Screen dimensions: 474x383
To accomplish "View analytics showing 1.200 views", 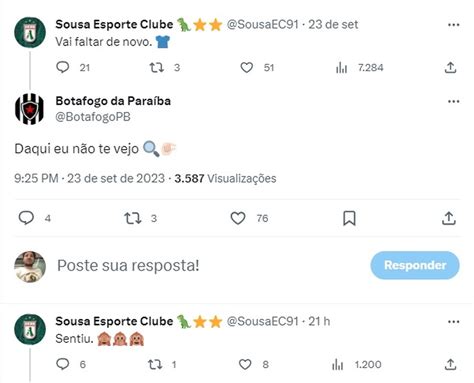I will pyautogui.click(x=337, y=365).
